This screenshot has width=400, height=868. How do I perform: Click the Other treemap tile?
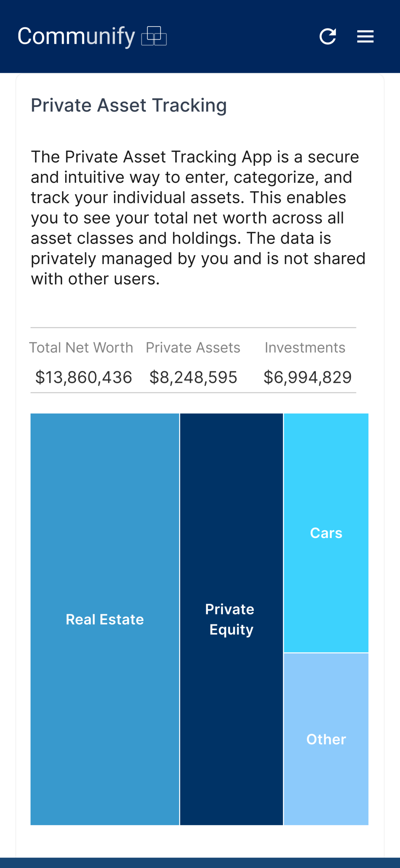click(326, 739)
